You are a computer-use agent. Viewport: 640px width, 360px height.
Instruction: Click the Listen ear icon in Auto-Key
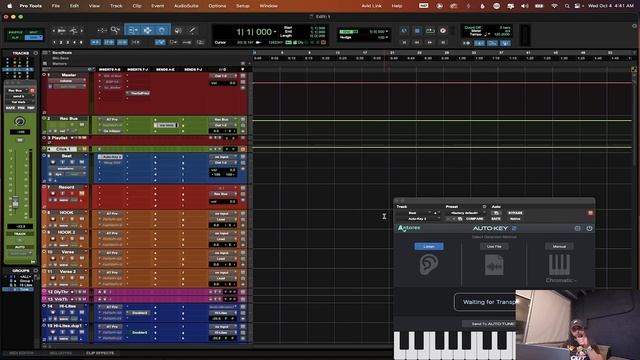[429, 264]
